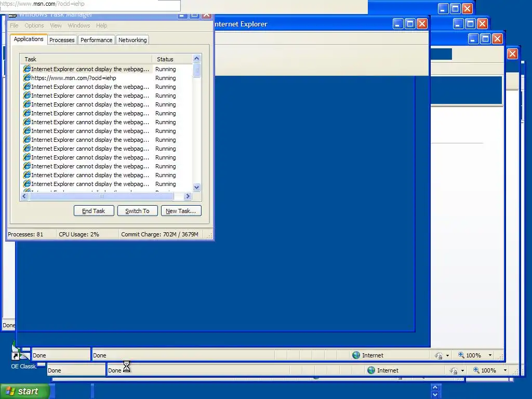Click the Internet zone globe in the lower IE status bar
532x399 pixels.
[x=371, y=370]
